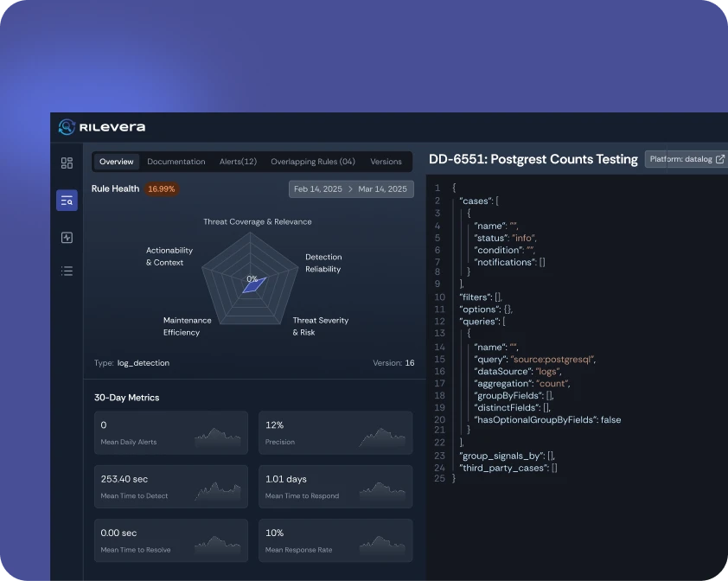Open the list view icon in sidebar

[67, 271]
